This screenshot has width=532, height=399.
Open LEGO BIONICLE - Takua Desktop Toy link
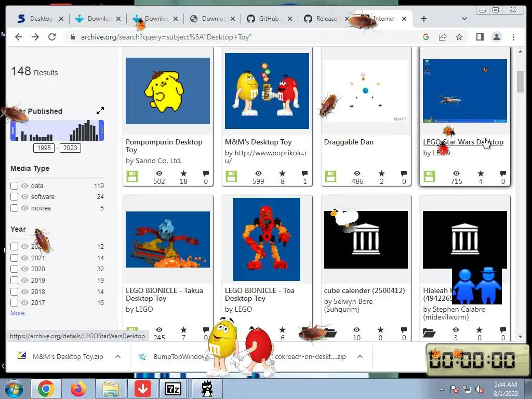coord(164,295)
